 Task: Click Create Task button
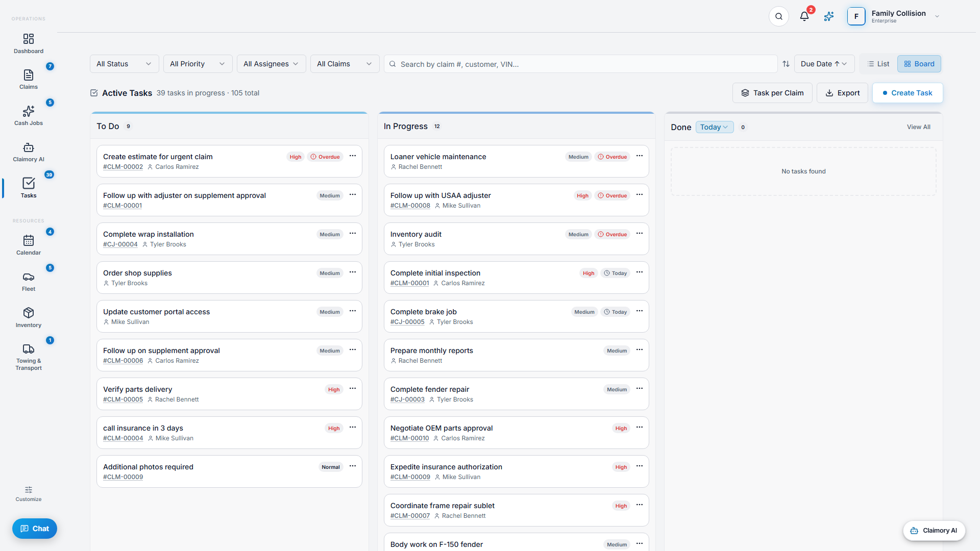coord(907,93)
